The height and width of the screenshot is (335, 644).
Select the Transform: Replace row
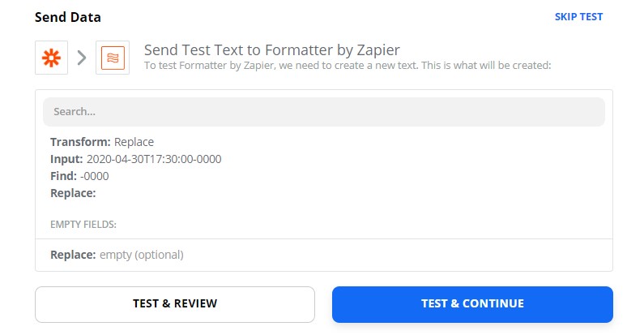click(x=102, y=142)
